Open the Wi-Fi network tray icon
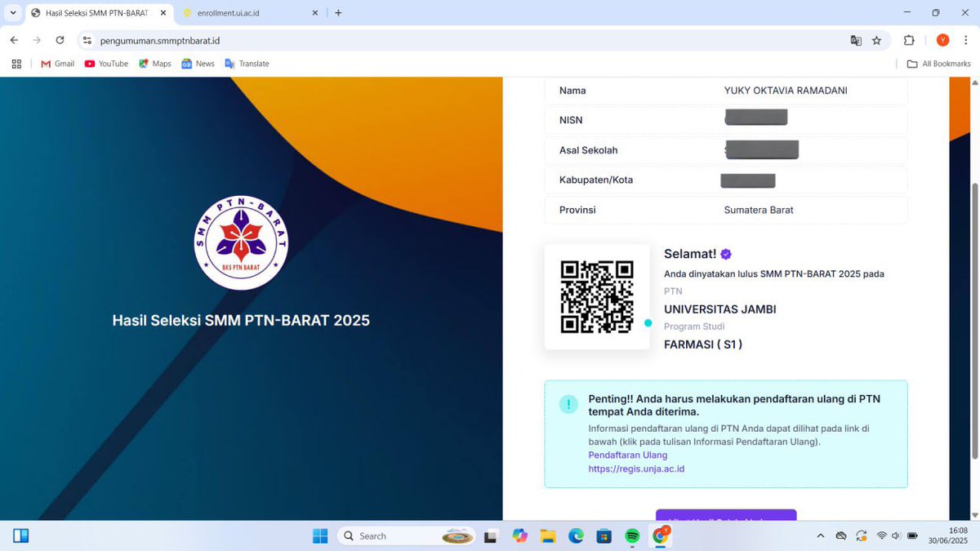This screenshot has height=551, width=980. (881, 535)
